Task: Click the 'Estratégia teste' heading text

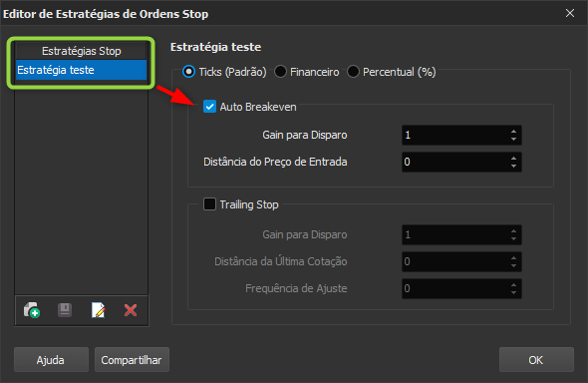Action: click(x=215, y=47)
